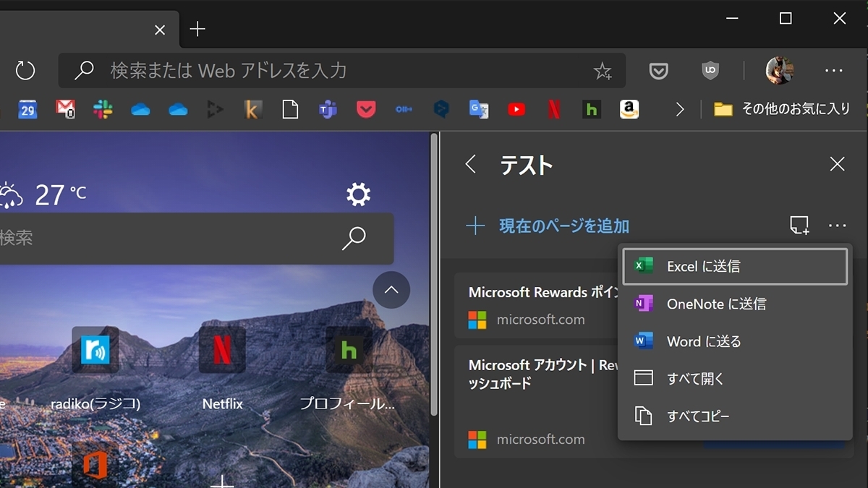The height and width of the screenshot is (488, 868).
Task: Open the Gmail bookmark
Action: click(x=65, y=109)
